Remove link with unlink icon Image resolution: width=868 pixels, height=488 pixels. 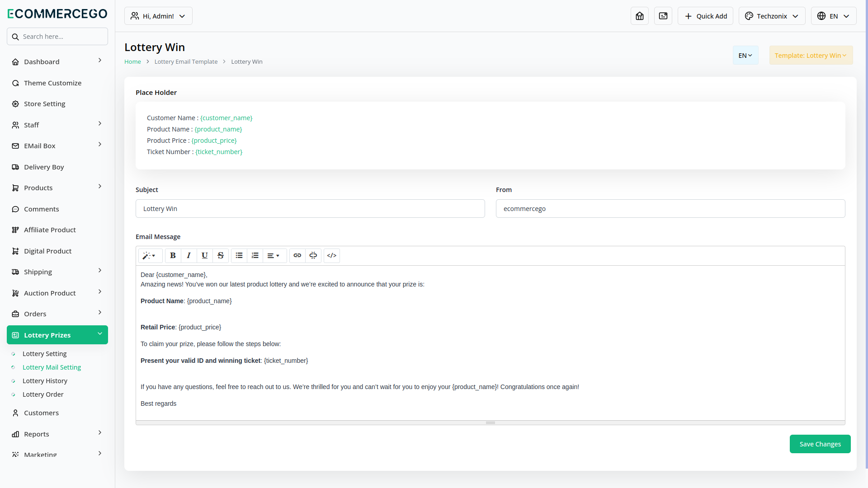coord(313,256)
